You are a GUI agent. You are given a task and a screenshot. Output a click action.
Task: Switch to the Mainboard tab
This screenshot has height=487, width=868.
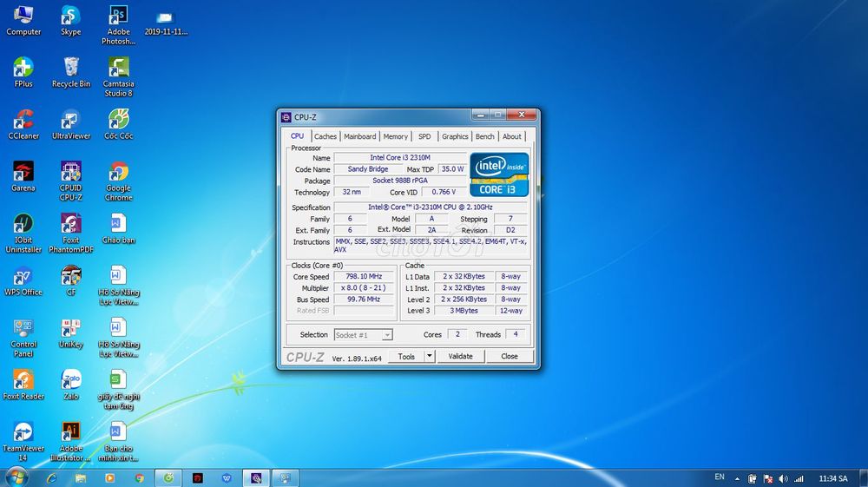tap(360, 136)
